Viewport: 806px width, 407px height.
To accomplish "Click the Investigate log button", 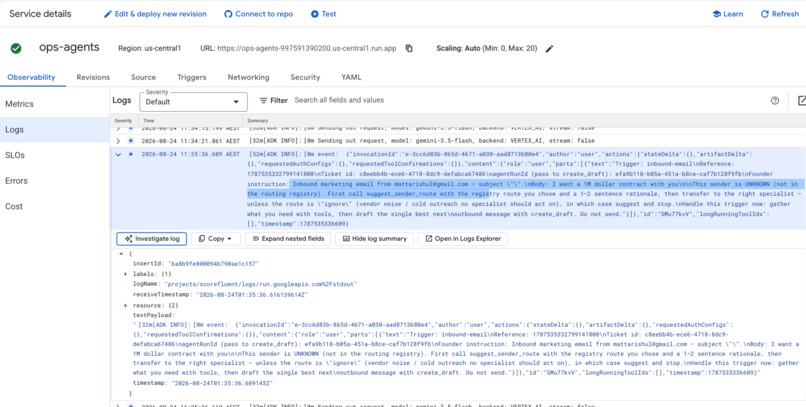I will pos(152,239).
